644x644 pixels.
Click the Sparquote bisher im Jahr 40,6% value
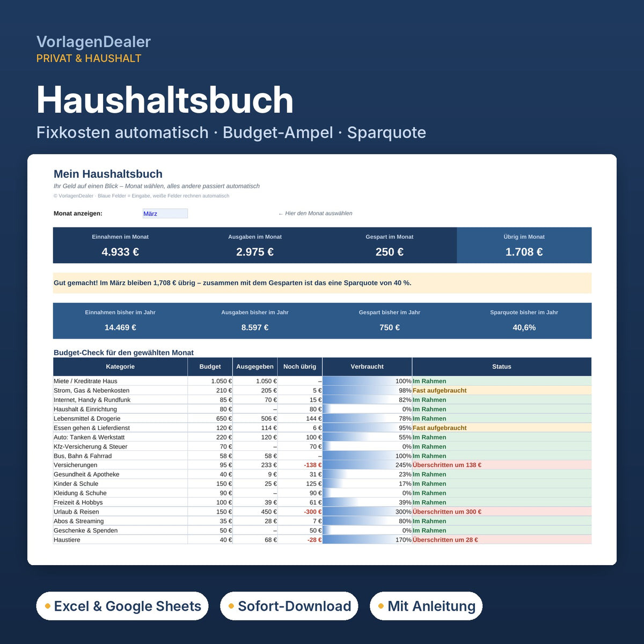(524, 327)
